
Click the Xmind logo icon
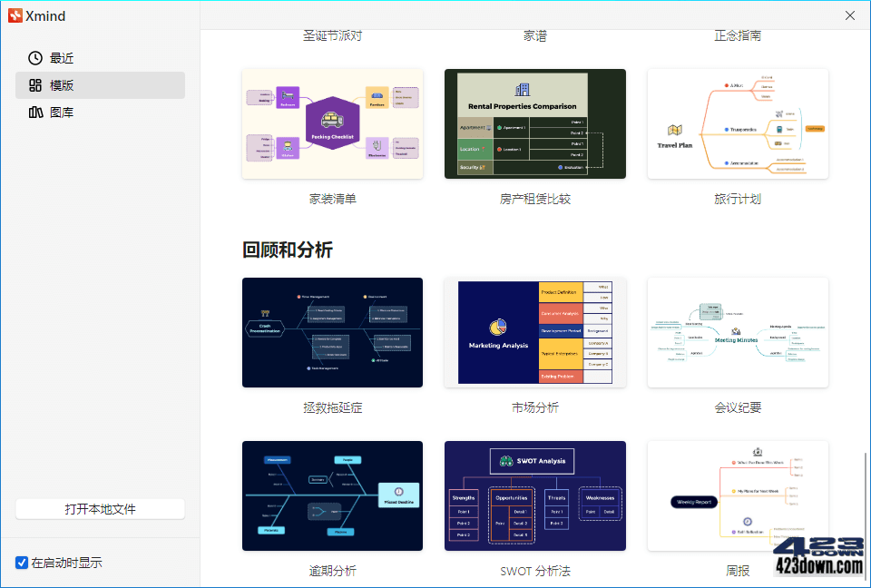click(16, 15)
